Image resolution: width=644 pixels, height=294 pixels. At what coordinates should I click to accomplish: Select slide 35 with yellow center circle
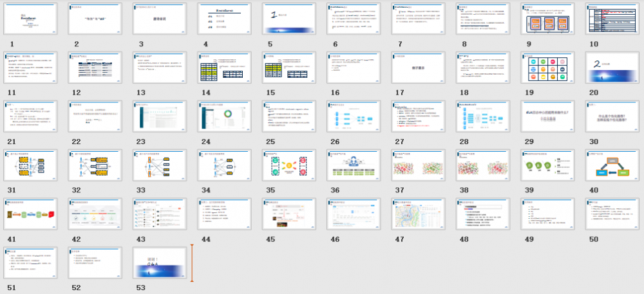(x=289, y=165)
